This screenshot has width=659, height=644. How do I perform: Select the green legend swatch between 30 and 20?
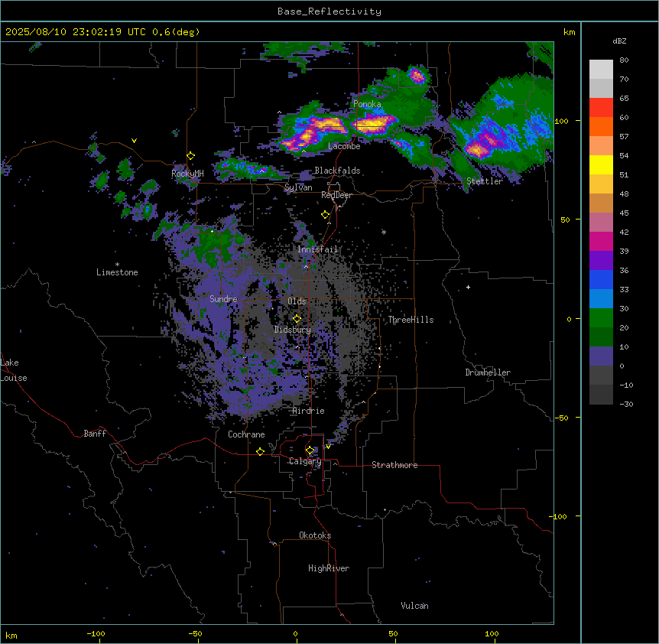point(601,318)
